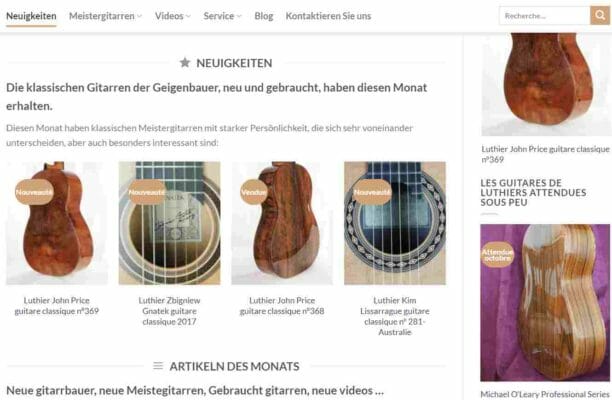Focus the Recherche search field
Viewport: 612px width, 400px height.
click(x=544, y=16)
